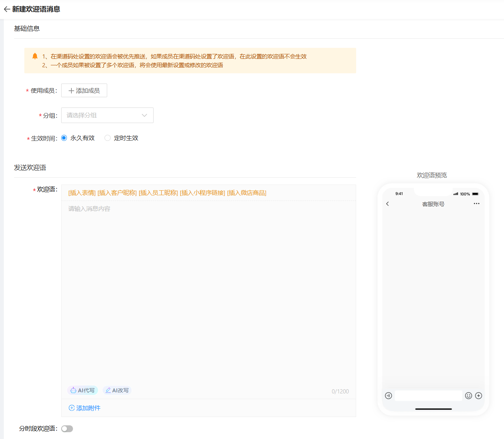Viewport: 504px width, 439px height.
Task: Click 插入客户昵称 in the editor toolbar
Action: click(117, 193)
